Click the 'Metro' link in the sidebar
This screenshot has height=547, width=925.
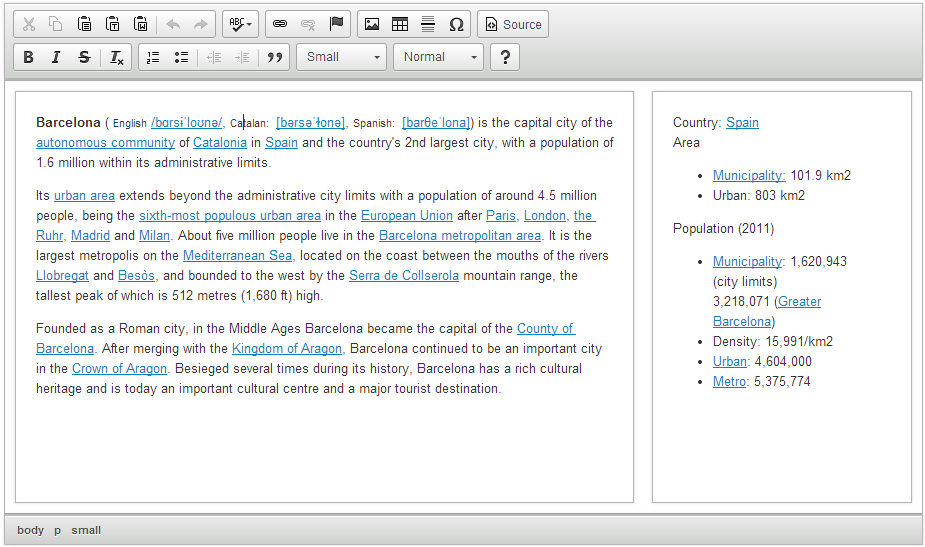click(729, 382)
